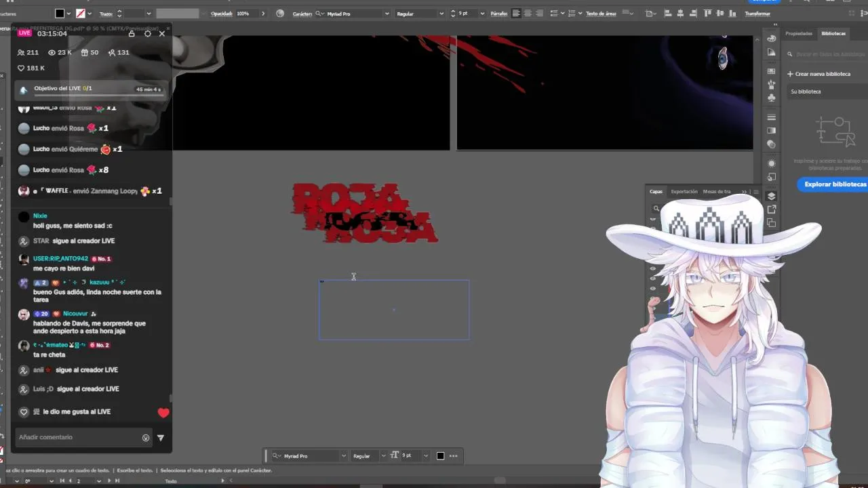Click horizontal align right icon
Image resolution: width=868 pixels, height=488 pixels.
693,14
